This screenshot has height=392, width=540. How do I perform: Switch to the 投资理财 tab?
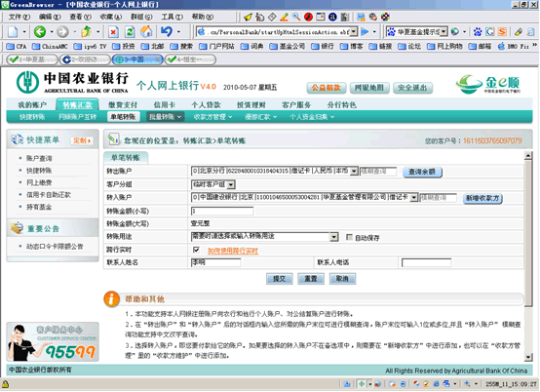coord(251,104)
